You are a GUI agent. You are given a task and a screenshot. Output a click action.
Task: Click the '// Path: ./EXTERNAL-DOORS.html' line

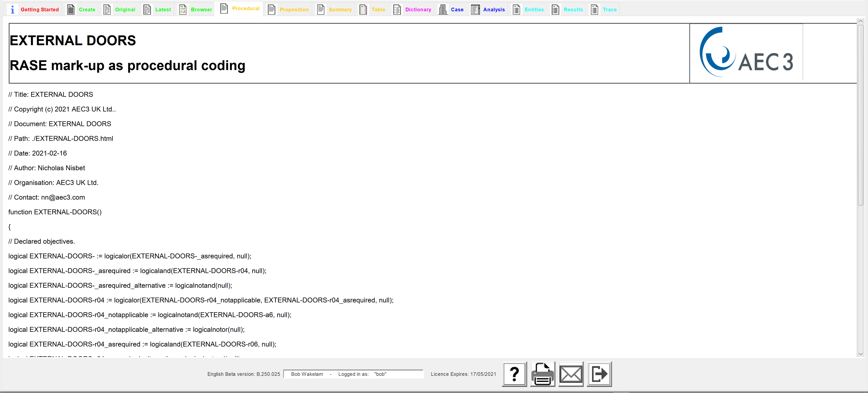(x=61, y=139)
